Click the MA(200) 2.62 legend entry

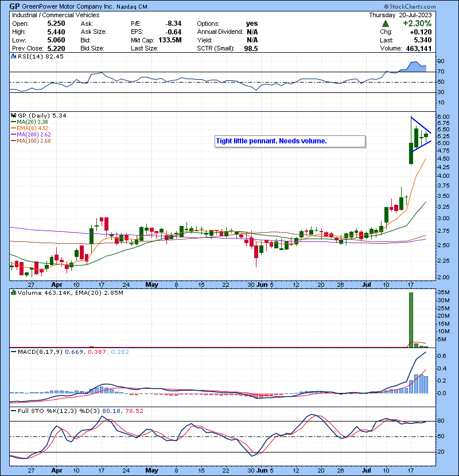34,134
